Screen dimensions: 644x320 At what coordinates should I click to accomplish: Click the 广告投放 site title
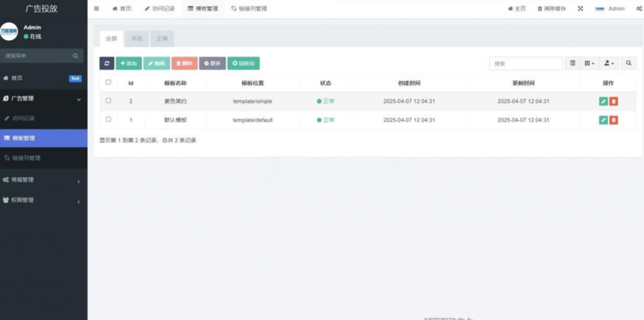click(41, 9)
